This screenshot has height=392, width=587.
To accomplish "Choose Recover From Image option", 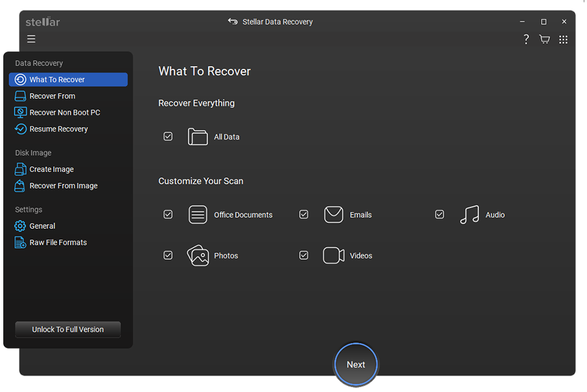I will coord(68,186).
